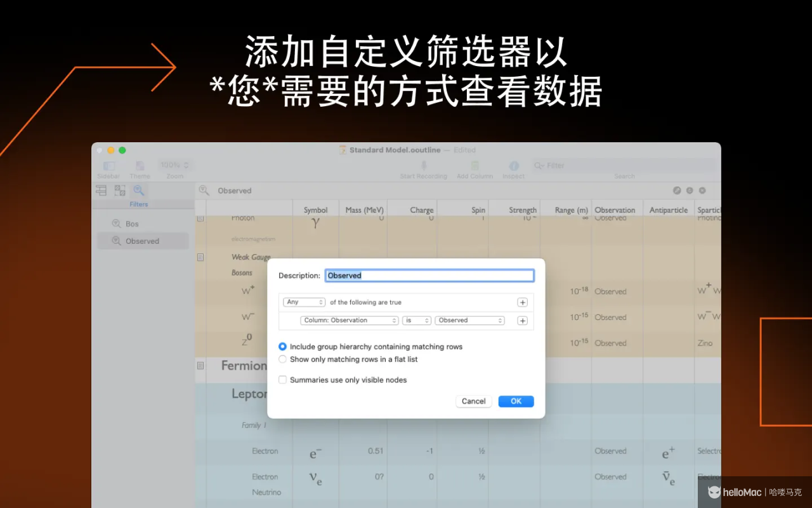The image size is (812, 508).
Task: Open the 100% Zoom popup
Action: [175, 165]
